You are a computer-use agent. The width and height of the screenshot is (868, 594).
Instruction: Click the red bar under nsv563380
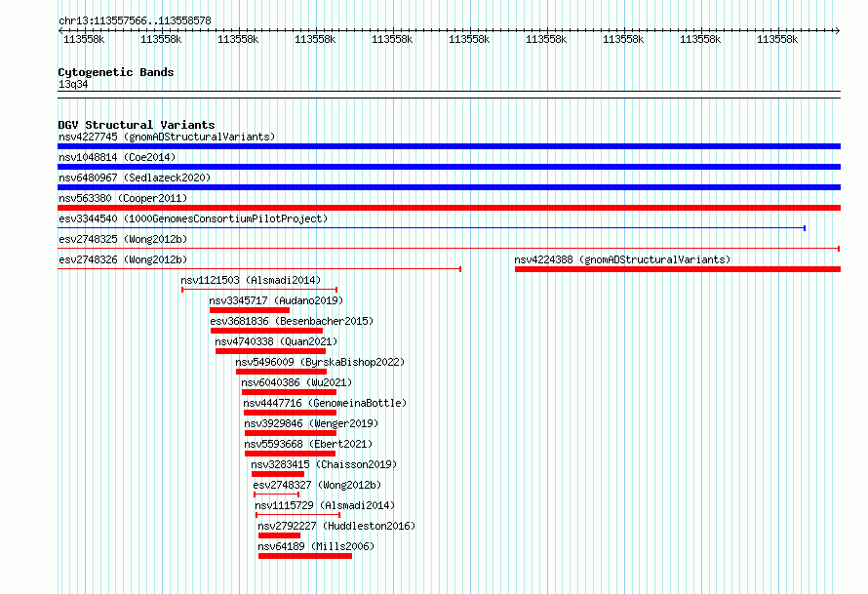coord(449,208)
